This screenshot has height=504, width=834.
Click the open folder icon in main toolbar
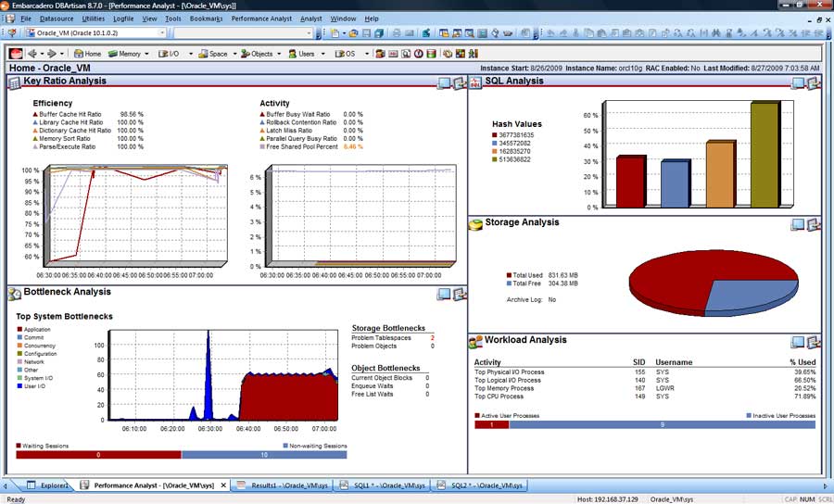click(x=354, y=33)
